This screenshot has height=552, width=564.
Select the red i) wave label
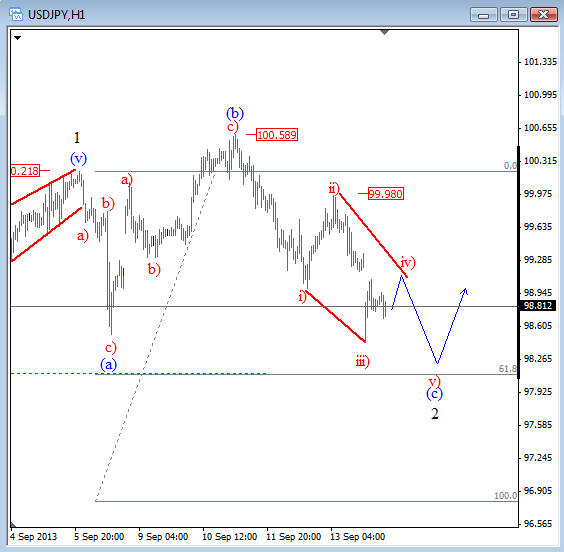303,297
